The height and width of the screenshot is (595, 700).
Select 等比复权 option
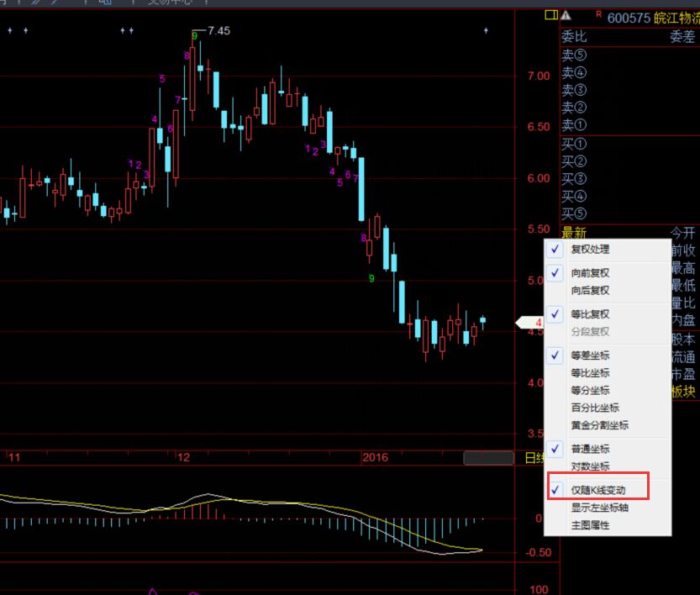(590, 314)
